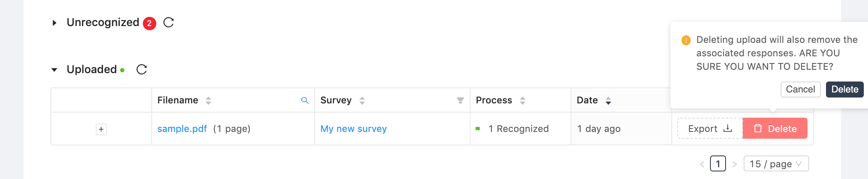Sort by the Survey column arrows
Image resolution: width=868 pixels, height=179 pixels.
tap(362, 100)
